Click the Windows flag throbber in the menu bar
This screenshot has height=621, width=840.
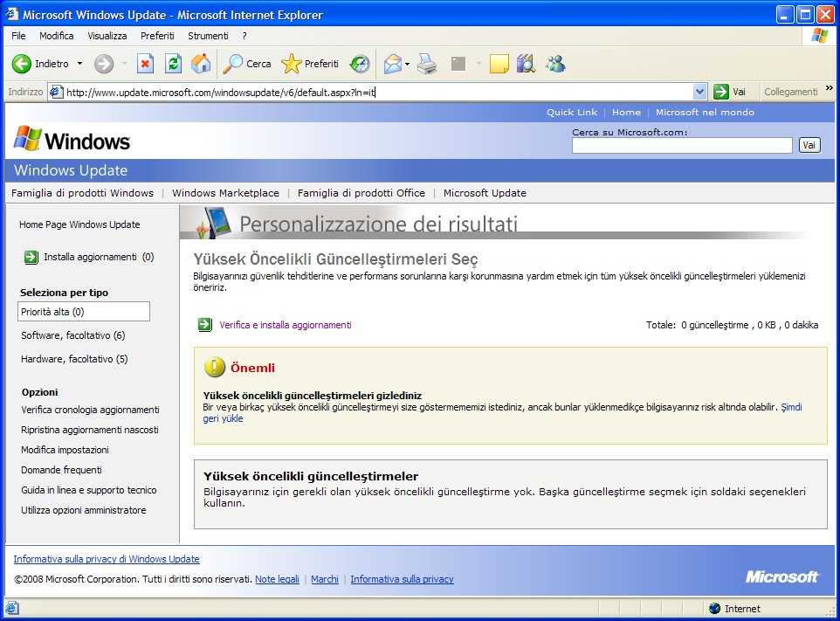[819, 36]
